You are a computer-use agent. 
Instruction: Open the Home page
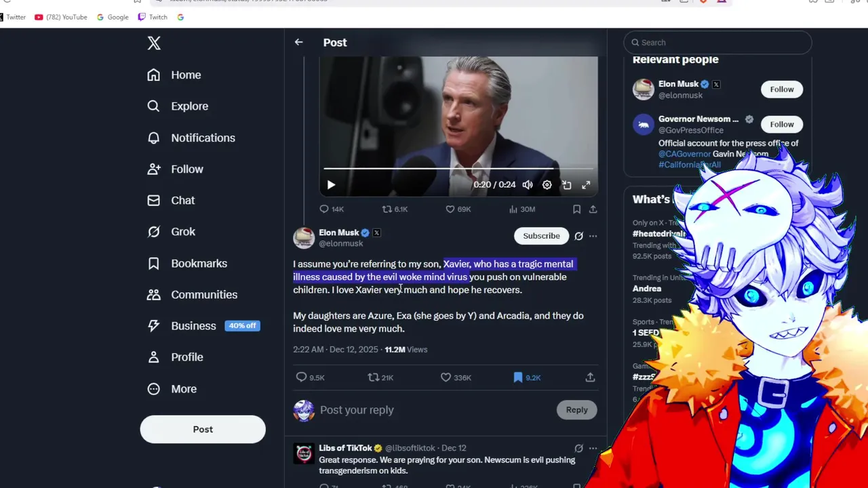(174, 75)
